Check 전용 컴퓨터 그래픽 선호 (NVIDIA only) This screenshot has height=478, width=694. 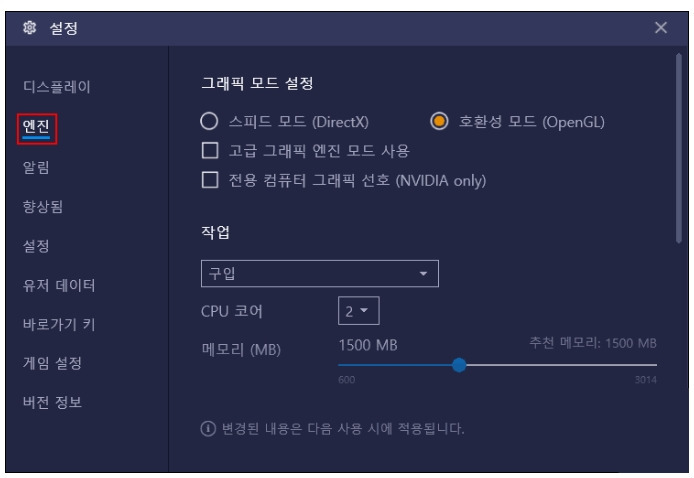(210, 180)
